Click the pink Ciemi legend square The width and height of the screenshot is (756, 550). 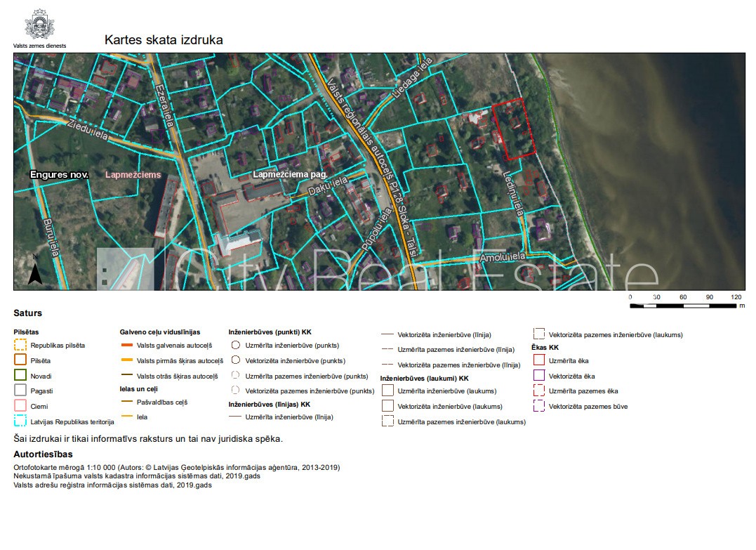point(20,406)
